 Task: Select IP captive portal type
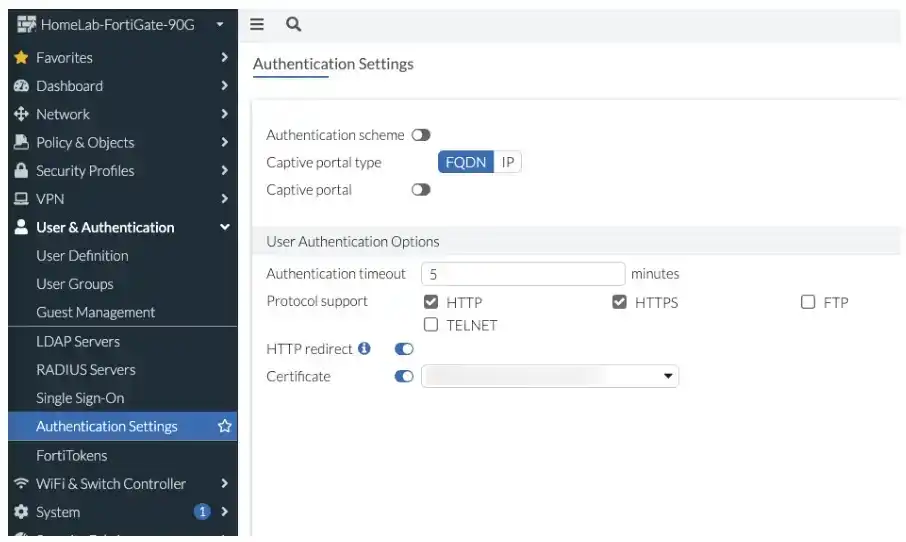pos(508,162)
